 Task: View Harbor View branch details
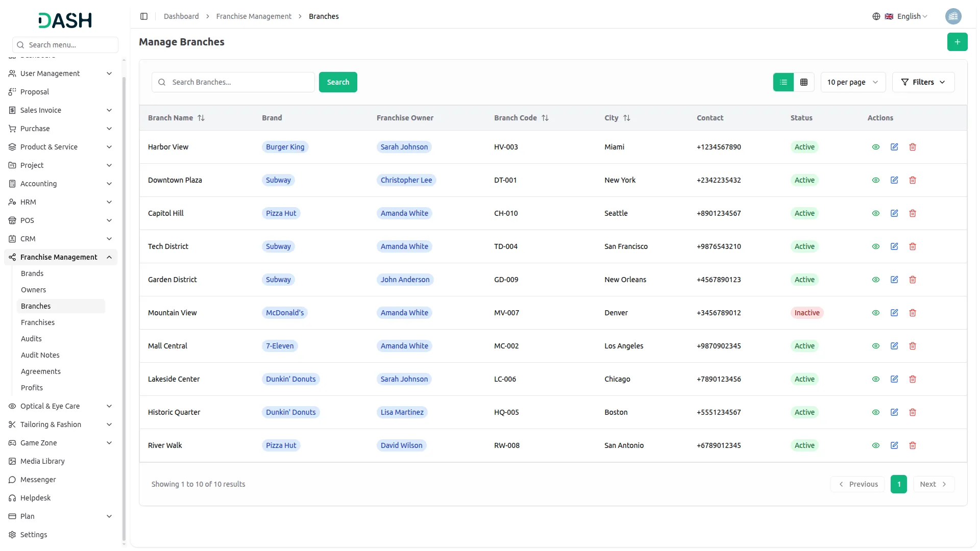[876, 147]
